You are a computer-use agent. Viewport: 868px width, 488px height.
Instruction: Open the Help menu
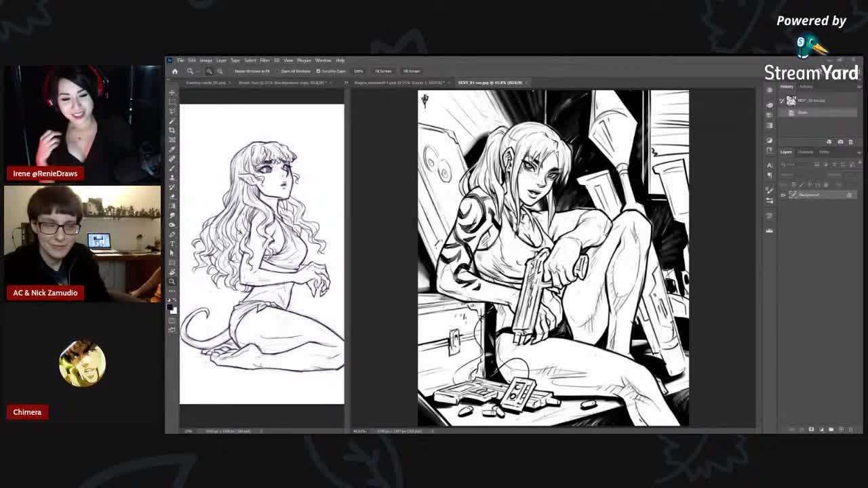[340, 60]
